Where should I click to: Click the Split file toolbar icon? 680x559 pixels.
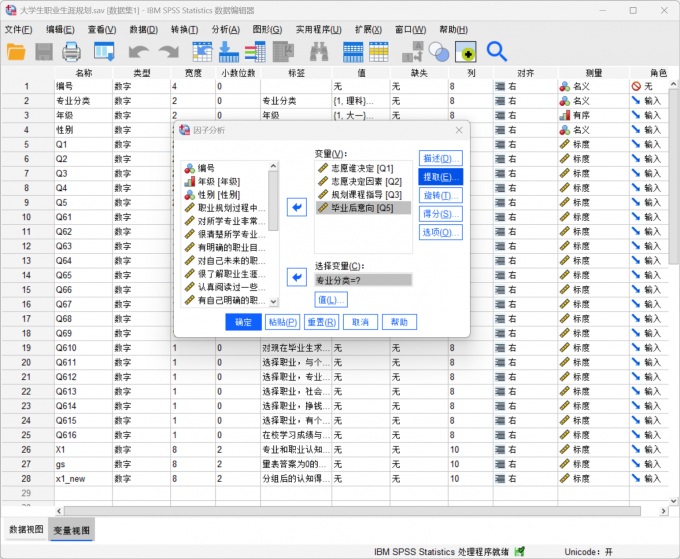(412, 52)
